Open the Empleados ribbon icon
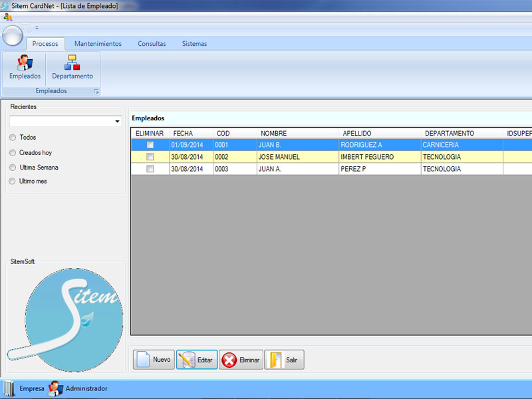The height and width of the screenshot is (399, 532). [25, 68]
